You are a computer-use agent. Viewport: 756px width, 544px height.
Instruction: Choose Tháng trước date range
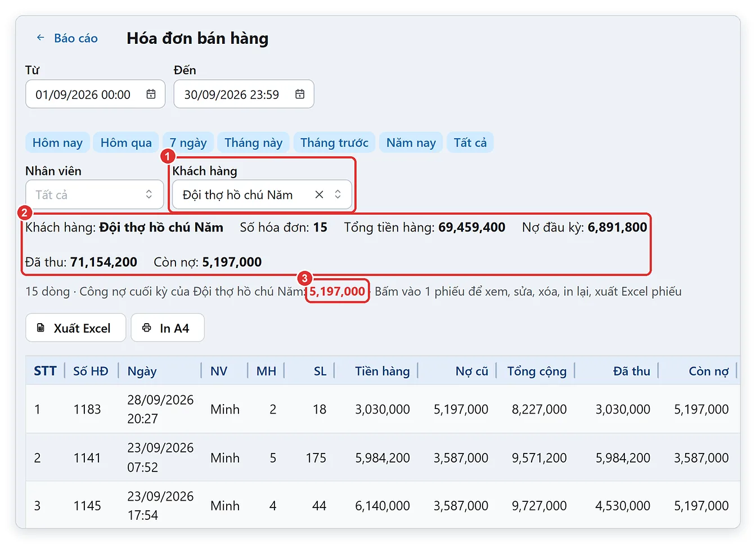pyautogui.click(x=334, y=143)
